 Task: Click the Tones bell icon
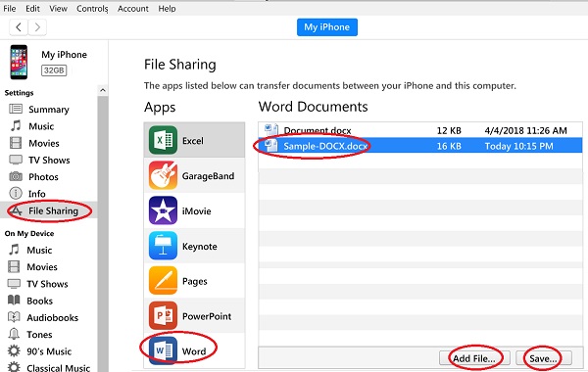tap(14, 334)
